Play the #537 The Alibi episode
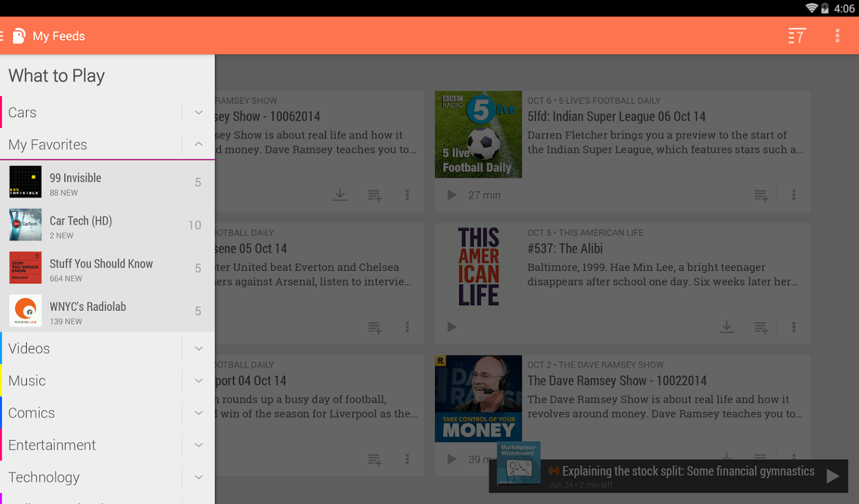This screenshot has width=859, height=504. [x=451, y=327]
